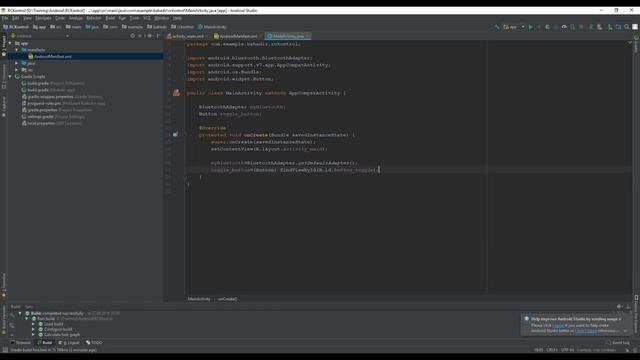Select local.properties in Gradle Scripts
The image size is (640, 360).
coord(41,123)
